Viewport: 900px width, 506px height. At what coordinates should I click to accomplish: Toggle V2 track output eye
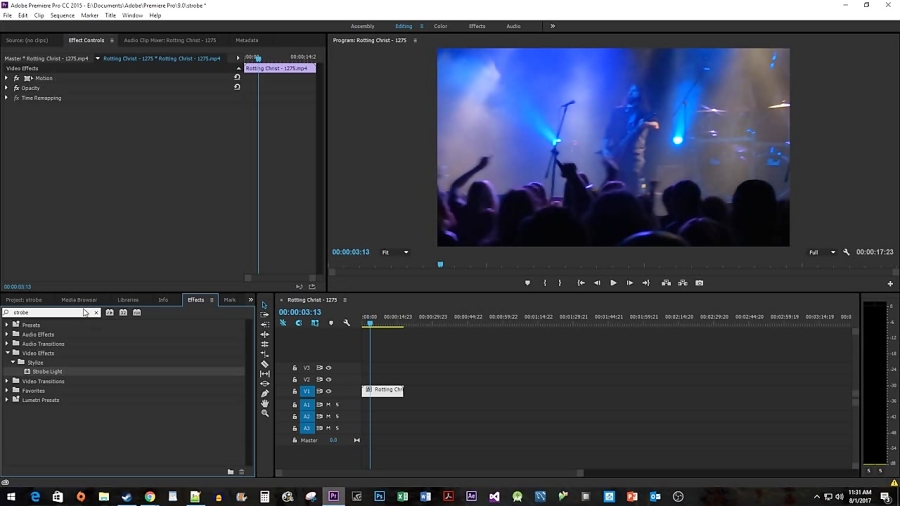[329, 380]
